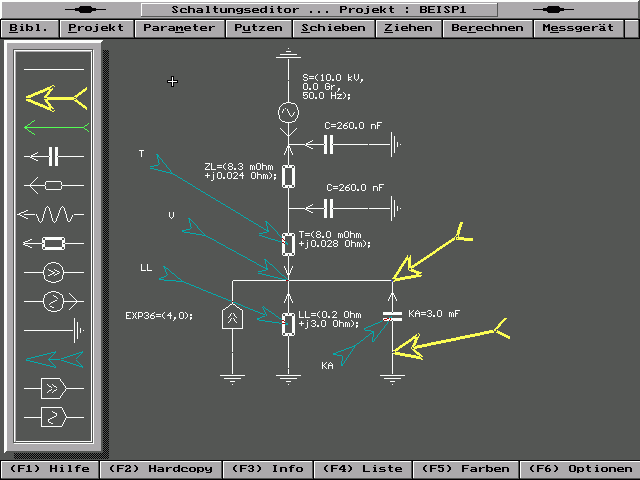Open the Berechnen menu
Screen dimensions: 640x480
(487, 28)
